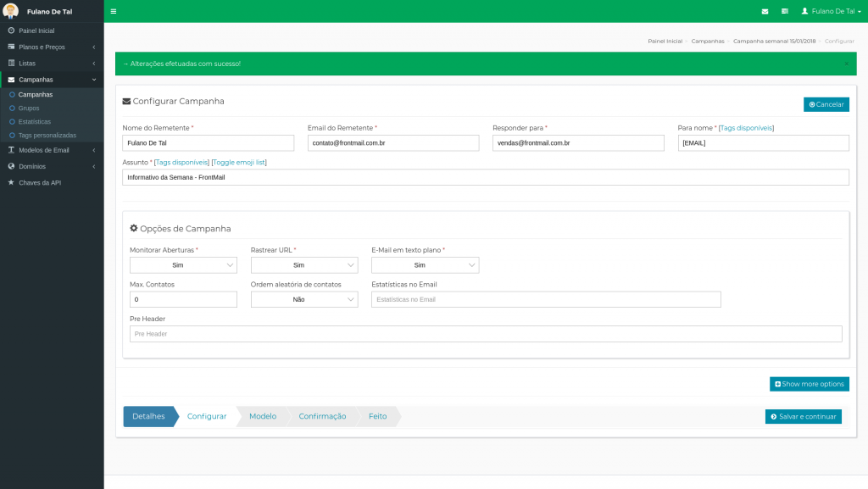Click the card icon beside the envelope
Image resolution: width=868 pixels, height=489 pixels.
(x=784, y=11)
